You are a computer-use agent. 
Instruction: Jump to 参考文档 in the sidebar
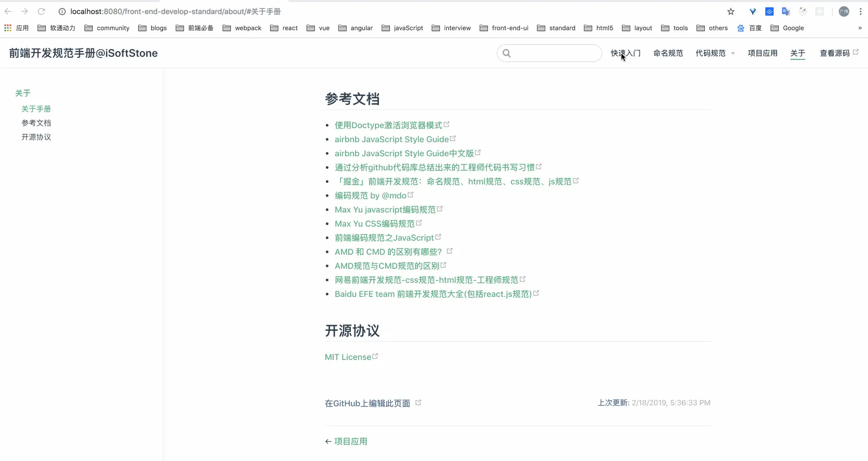pyautogui.click(x=36, y=123)
